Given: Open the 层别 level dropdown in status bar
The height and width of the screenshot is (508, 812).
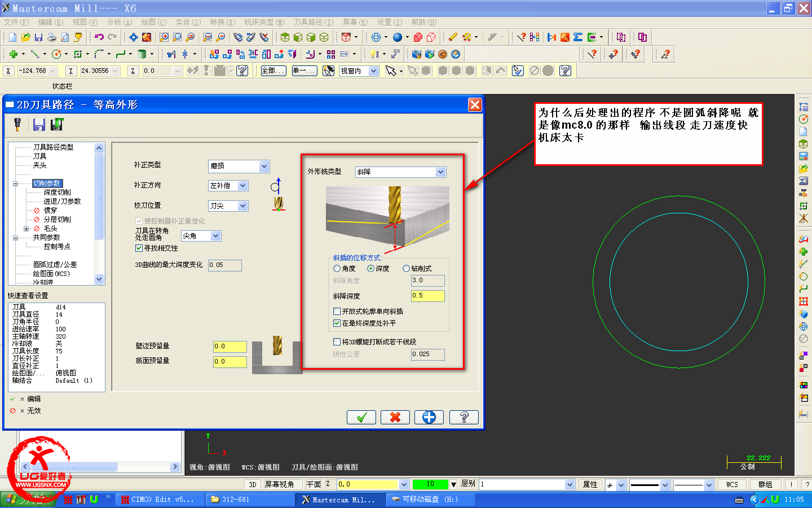Looking at the screenshot, I should (x=570, y=484).
